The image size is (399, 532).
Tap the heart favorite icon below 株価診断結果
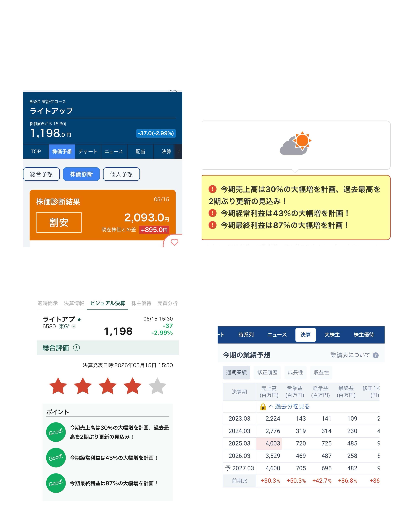pyautogui.click(x=174, y=242)
